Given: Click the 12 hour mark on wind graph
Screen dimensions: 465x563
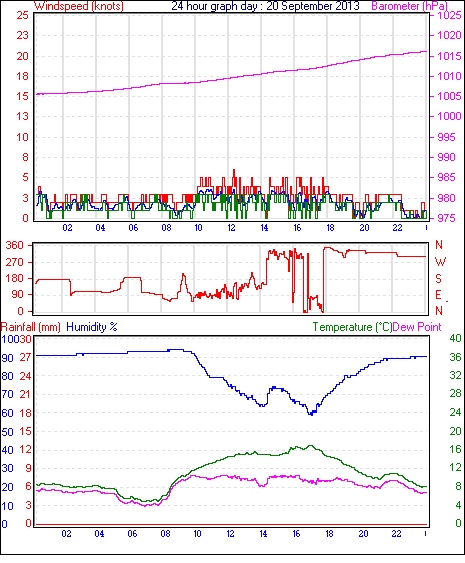Looking at the screenshot, I should (x=231, y=228).
